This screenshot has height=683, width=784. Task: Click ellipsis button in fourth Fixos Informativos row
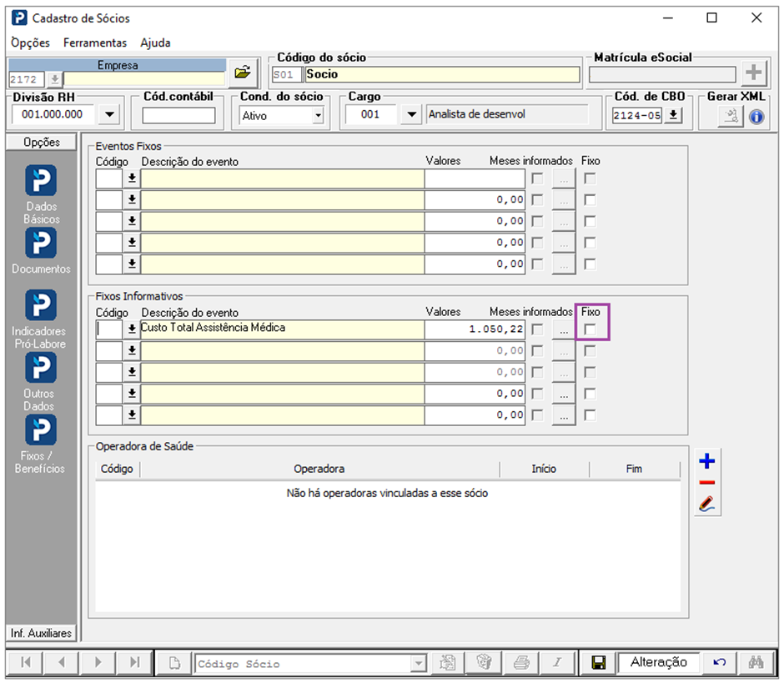pyautogui.click(x=564, y=394)
